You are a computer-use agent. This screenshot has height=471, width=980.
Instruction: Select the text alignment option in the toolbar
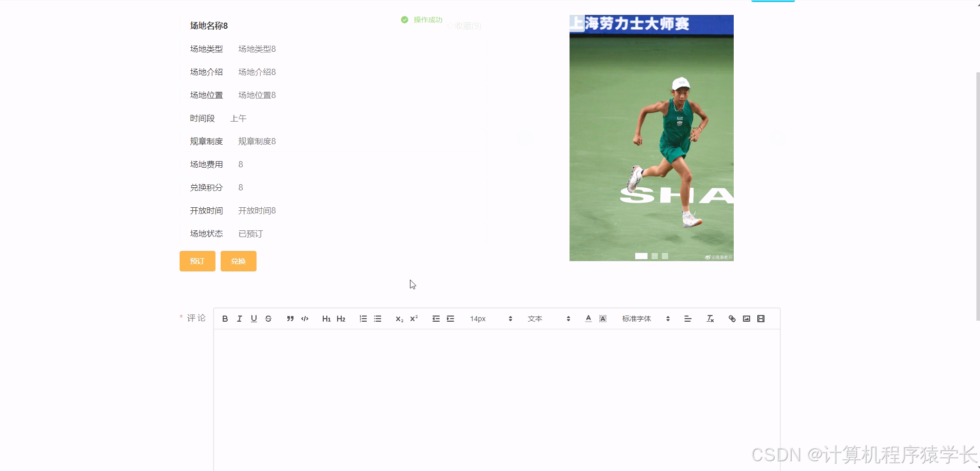tap(688, 319)
